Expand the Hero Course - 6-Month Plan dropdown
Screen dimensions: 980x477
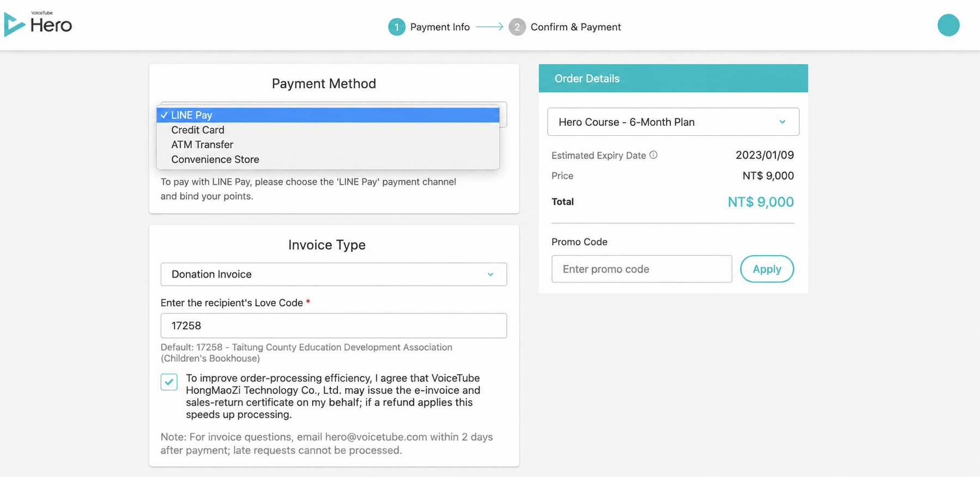pyautogui.click(x=673, y=122)
